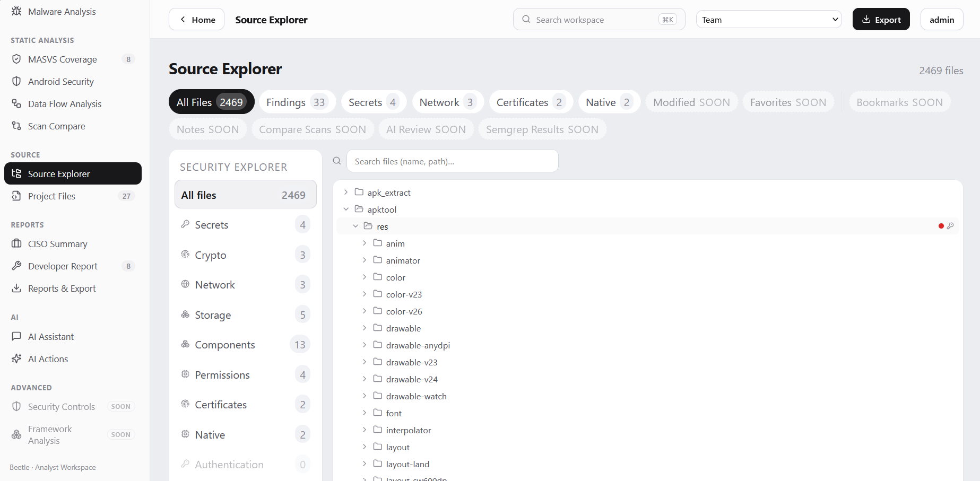The height and width of the screenshot is (481, 980).
Task: Click the MASVS Coverage shield icon
Action: point(16,59)
